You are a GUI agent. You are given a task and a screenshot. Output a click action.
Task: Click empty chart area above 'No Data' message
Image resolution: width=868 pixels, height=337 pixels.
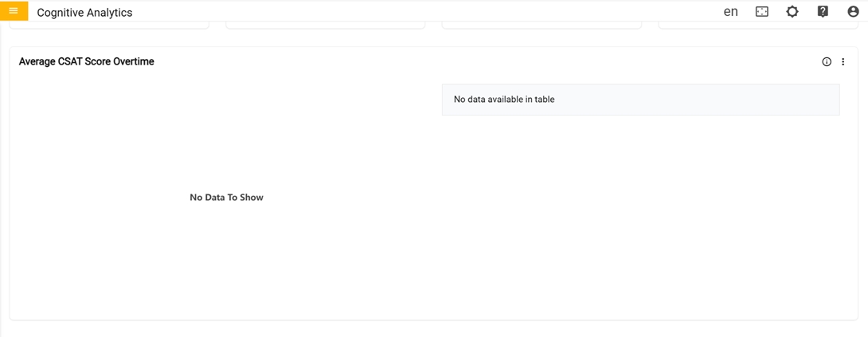226,127
